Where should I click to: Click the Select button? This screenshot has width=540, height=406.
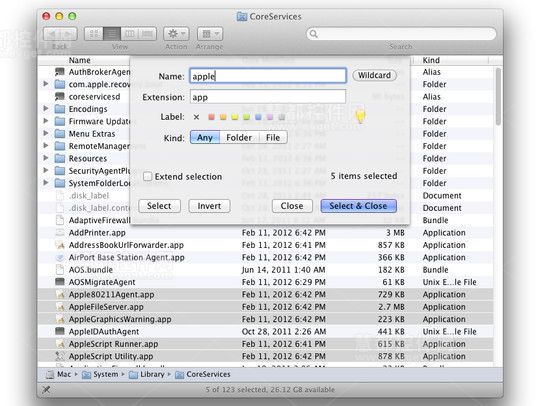pyautogui.click(x=159, y=206)
